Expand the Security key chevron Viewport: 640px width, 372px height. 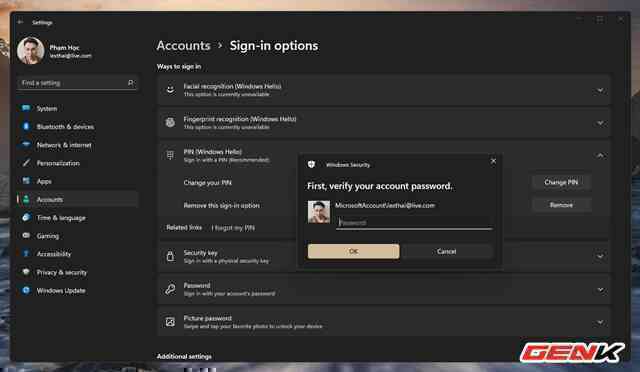click(x=600, y=257)
